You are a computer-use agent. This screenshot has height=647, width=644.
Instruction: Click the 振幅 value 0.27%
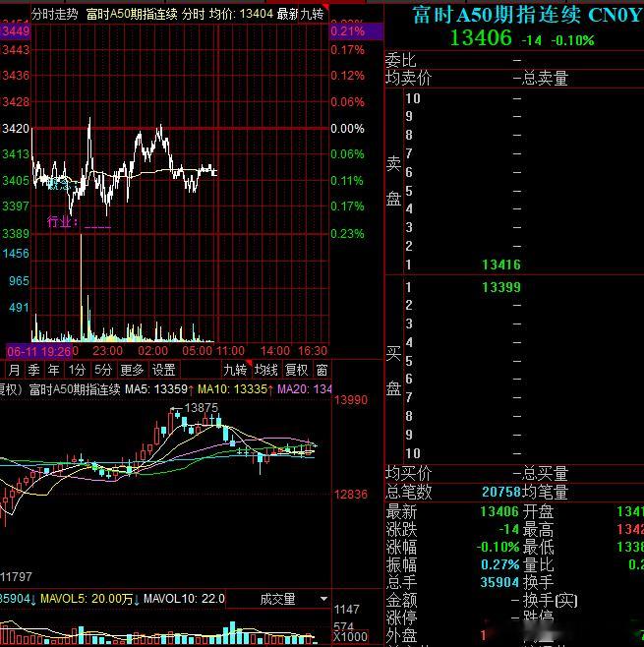(500, 564)
